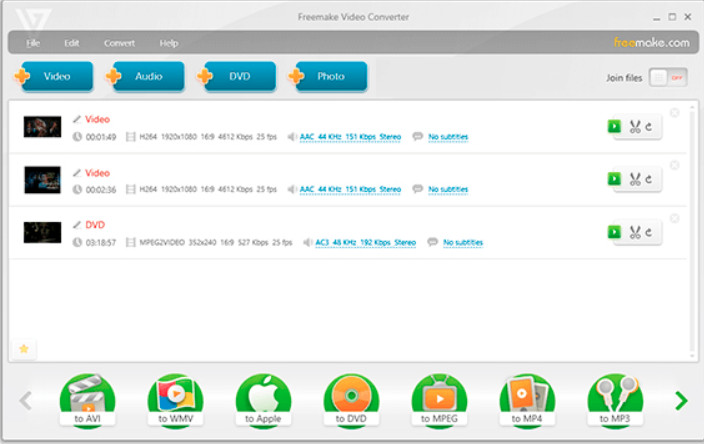Screen dimensions: 704x444
Task: Click the 03:18:57 duration text
Action: pos(101,242)
